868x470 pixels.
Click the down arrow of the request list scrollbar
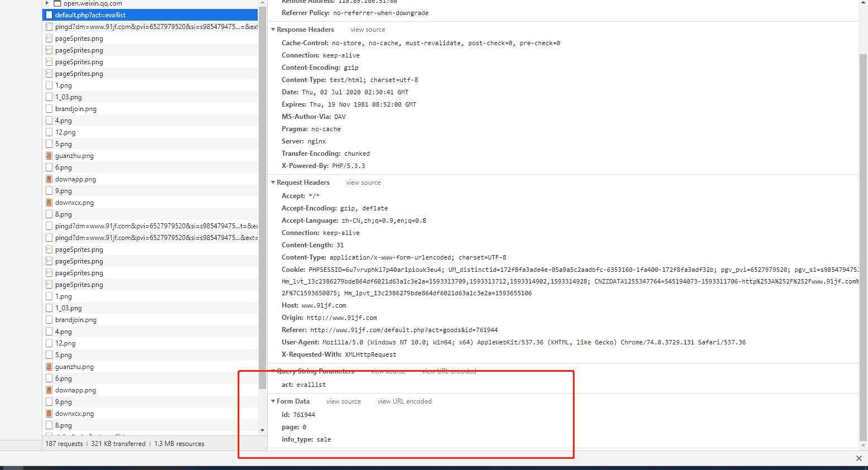pyautogui.click(x=262, y=430)
